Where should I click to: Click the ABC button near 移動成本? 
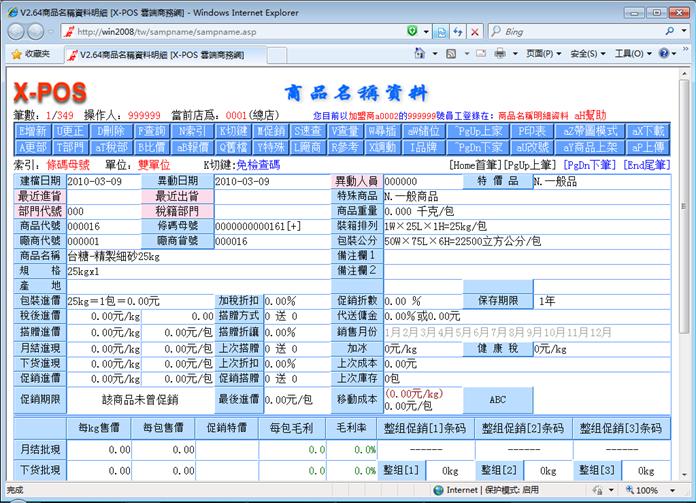click(x=497, y=399)
